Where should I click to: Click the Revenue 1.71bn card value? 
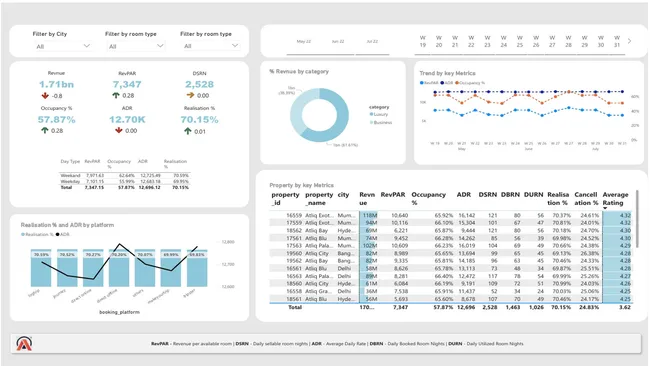[56, 85]
